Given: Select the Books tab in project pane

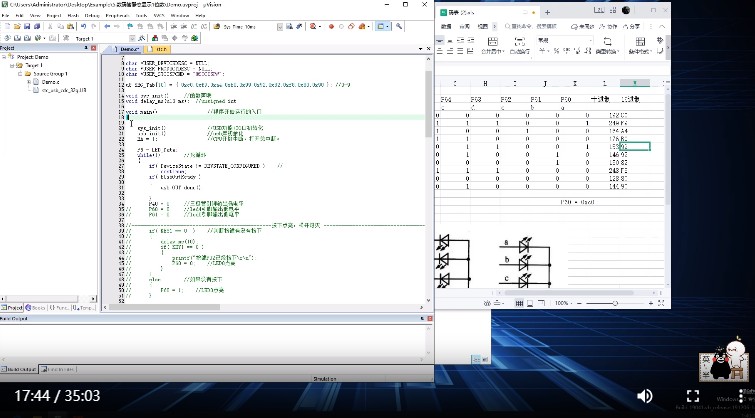Looking at the screenshot, I should coord(36,307).
